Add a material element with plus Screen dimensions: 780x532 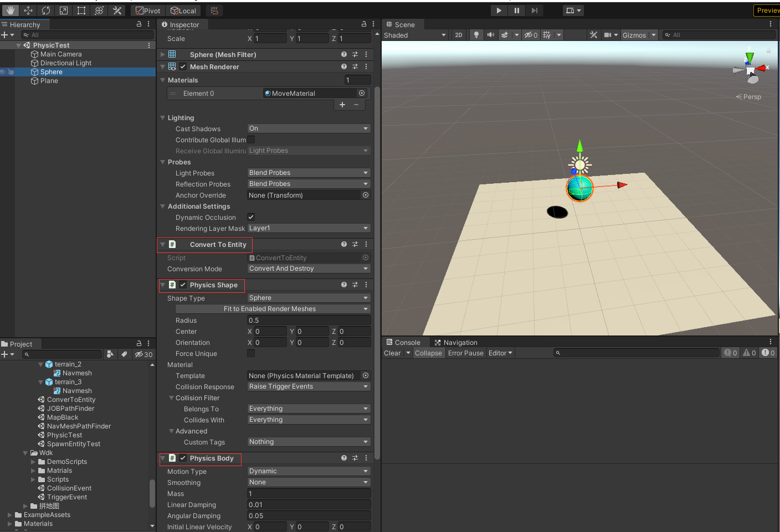[342, 105]
